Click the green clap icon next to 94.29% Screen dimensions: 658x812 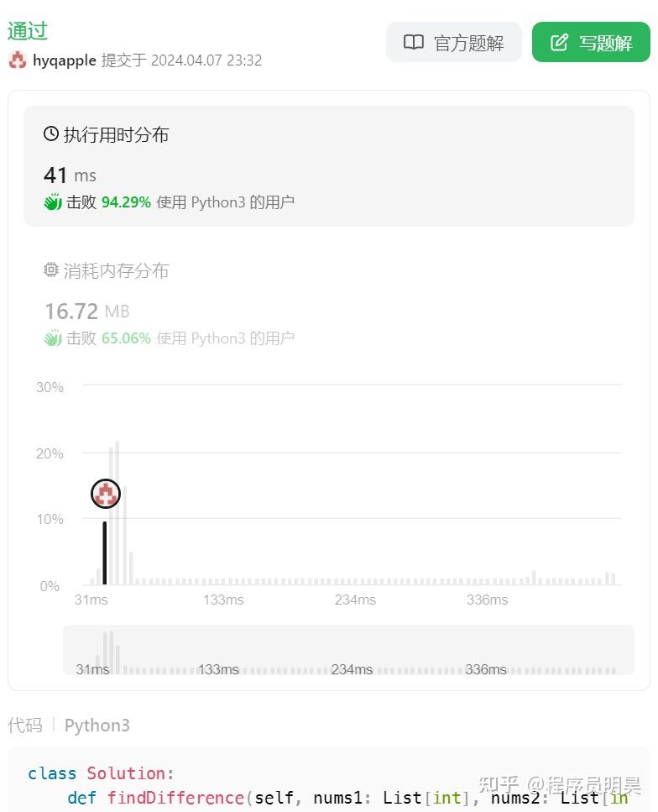(x=52, y=202)
